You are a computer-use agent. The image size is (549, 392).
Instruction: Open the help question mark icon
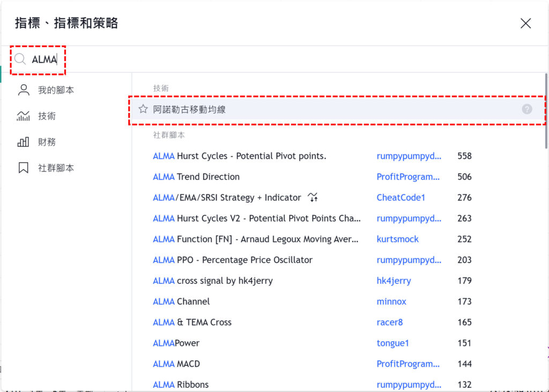pyautogui.click(x=527, y=109)
